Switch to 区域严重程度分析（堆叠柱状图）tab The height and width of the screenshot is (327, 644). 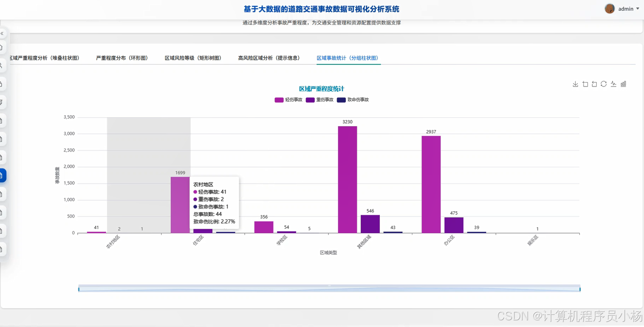[44, 58]
